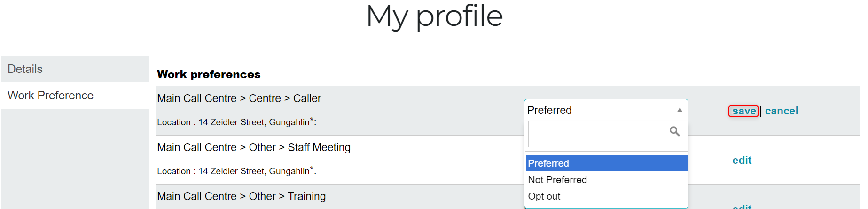Click the Preferred dropdown header field
Viewport: 868px width, 209px height.
pos(606,110)
